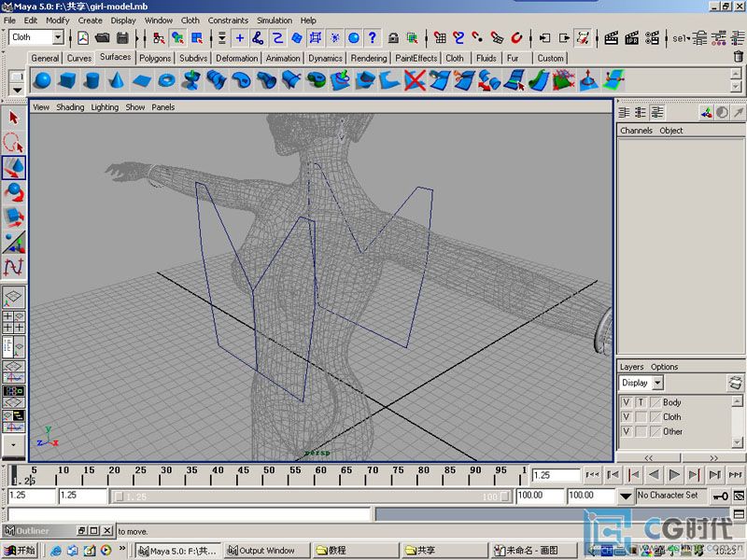
Task: Click the << button below the layers
Action: 648,457
